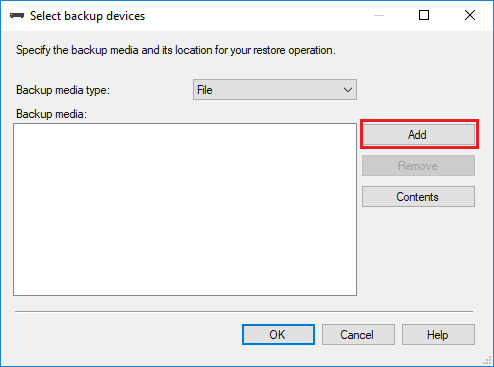Click the Add button

point(418,135)
